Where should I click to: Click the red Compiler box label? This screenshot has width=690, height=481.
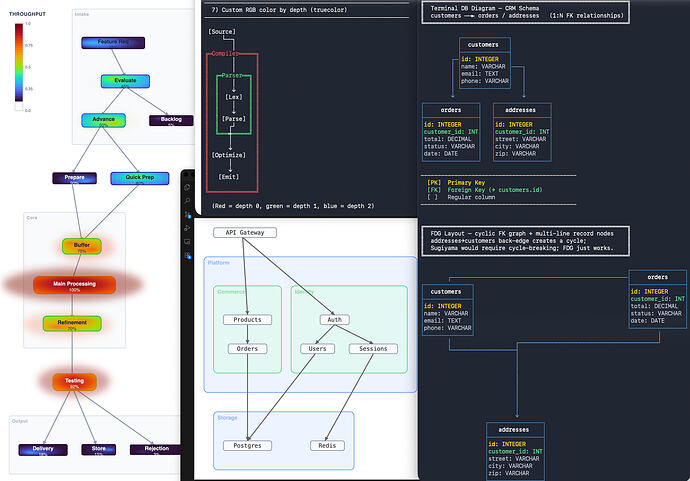pyautogui.click(x=225, y=53)
